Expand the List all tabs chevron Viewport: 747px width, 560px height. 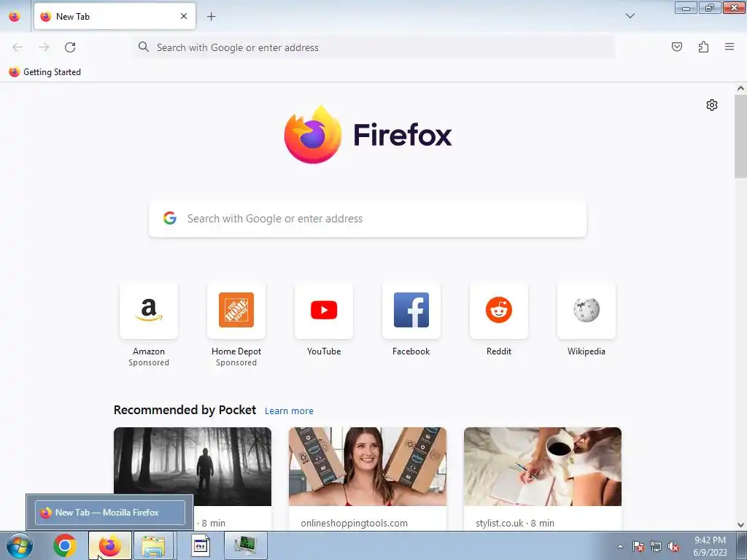click(x=630, y=16)
